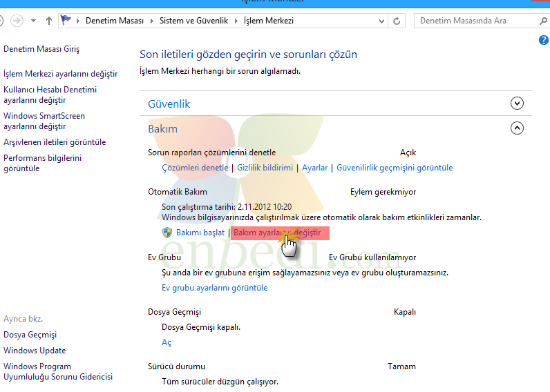The width and height of the screenshot is (550, 392).
Task: Click the shield icon beside Bakımı başlat
Action: (167, 233)
